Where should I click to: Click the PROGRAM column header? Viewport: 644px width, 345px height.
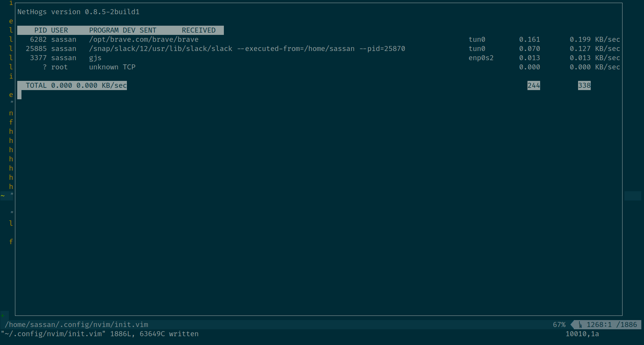click(x=103, y=30)
